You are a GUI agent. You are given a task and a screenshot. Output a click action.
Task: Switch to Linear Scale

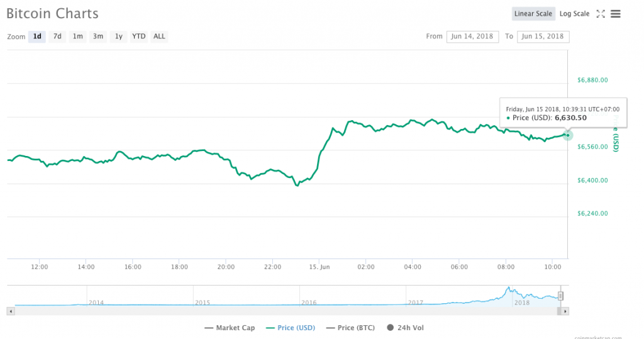pos(533,14)
